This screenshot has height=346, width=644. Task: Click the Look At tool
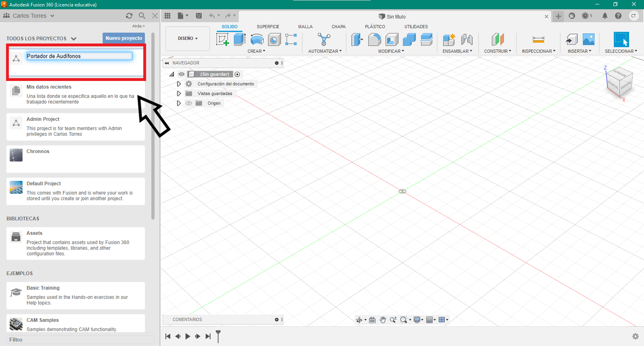(x=372, y=320)
